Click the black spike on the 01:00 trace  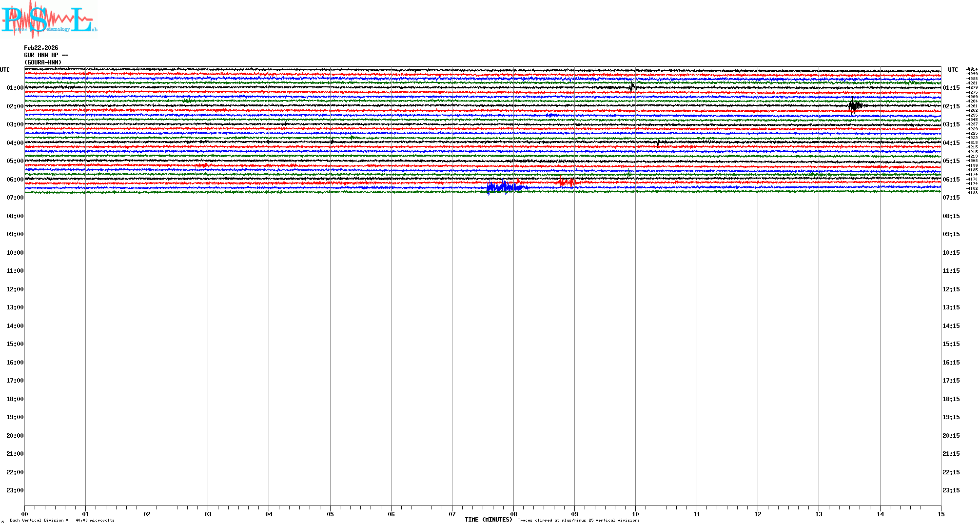(632, 87)
